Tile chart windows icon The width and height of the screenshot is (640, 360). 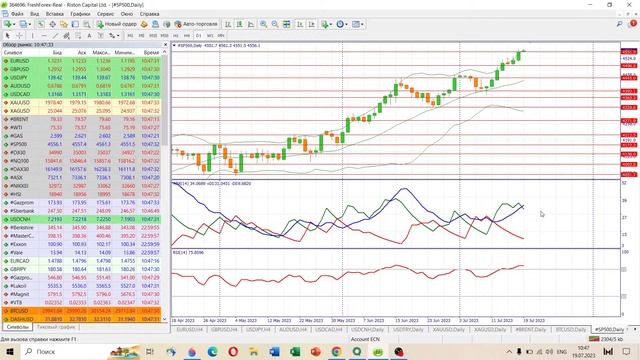tap(287, 24)
